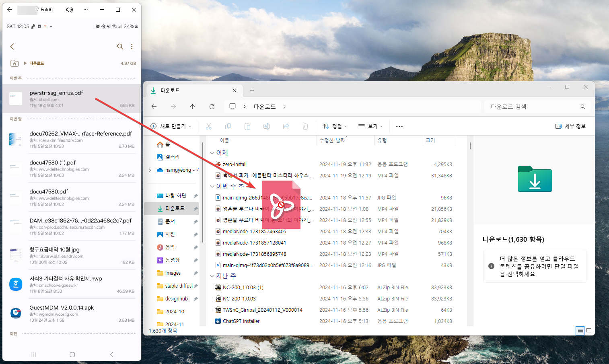
Task: Click the Paste icon in Explorer toolbar
Action: pos(247,126)
